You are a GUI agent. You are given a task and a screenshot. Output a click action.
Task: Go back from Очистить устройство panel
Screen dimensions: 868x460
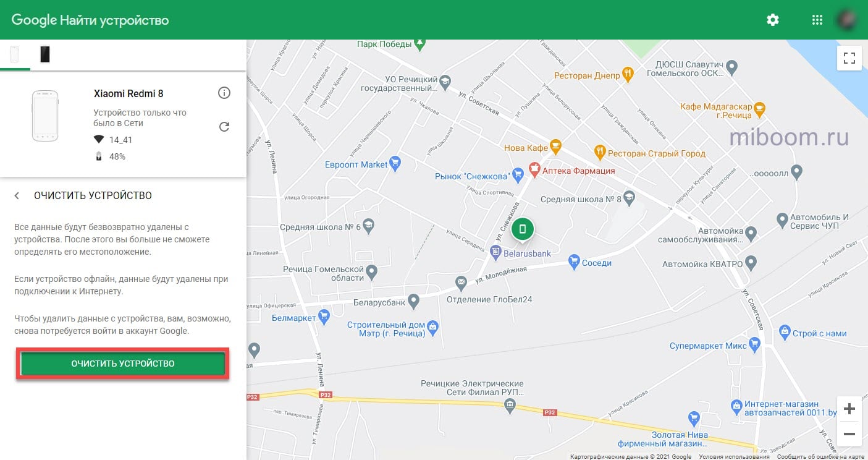pyautogui.click(x=17, y=195)
